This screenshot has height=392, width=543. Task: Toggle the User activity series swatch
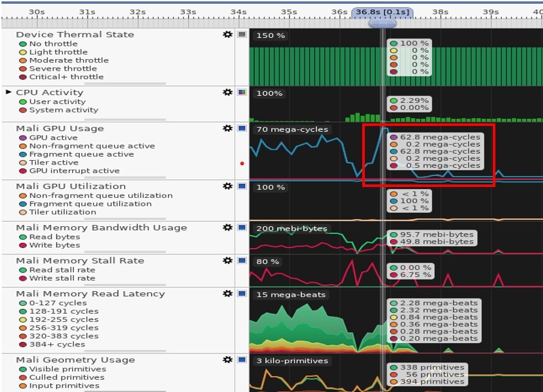(23, 102)
